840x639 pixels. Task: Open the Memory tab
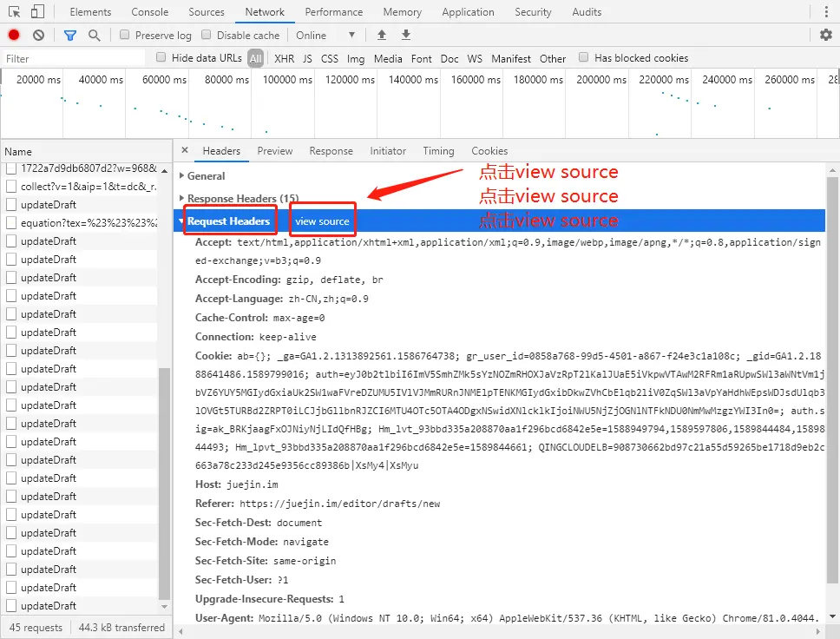403,12
